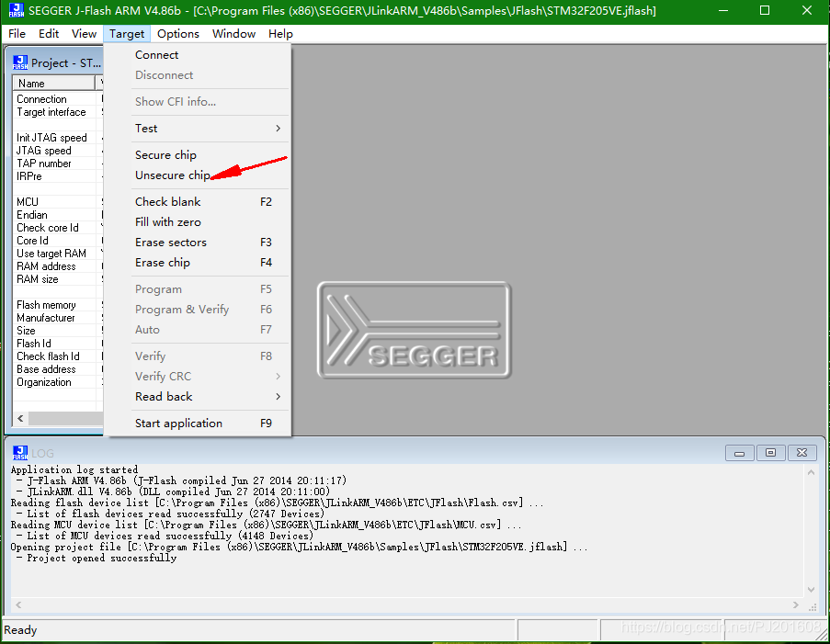Minimize the LOG window
This screenshot has width=830, height=644.
point(740,453)
